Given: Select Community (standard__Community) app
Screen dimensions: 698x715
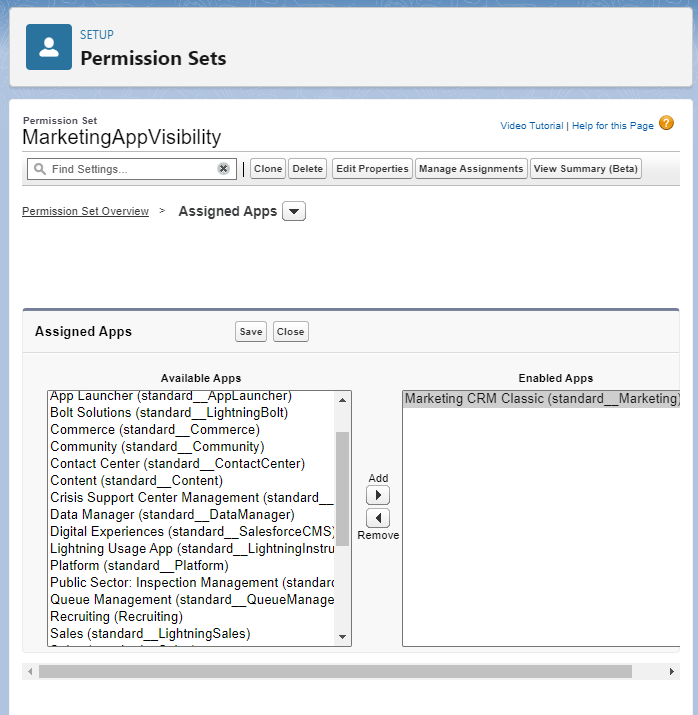Looking at the screenshot, I should tap(191, 446).
